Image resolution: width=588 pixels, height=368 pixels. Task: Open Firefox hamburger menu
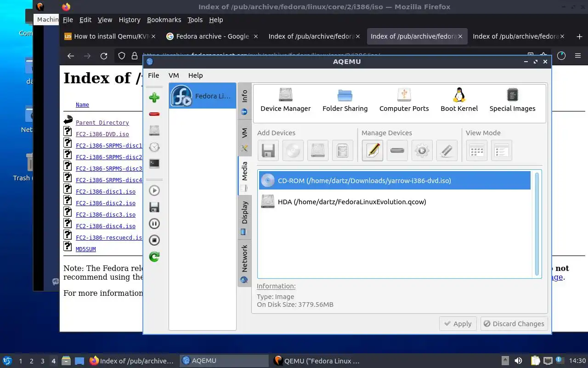pos(578,56)
